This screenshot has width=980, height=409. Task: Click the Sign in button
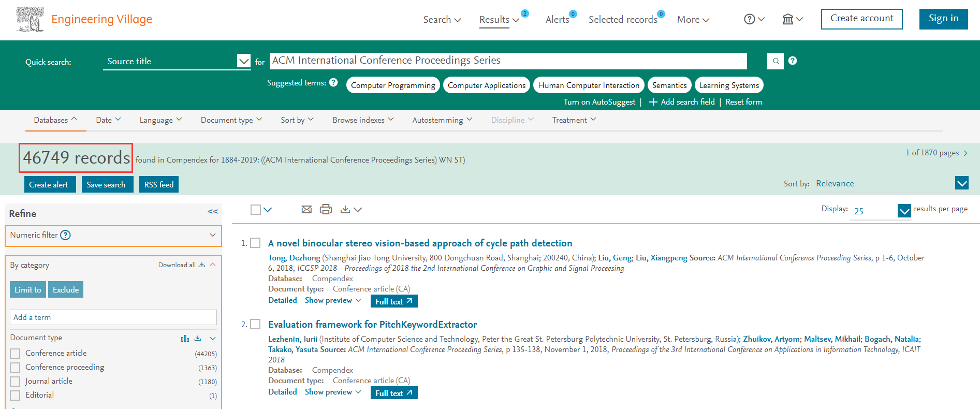click(x=943, y=19)
